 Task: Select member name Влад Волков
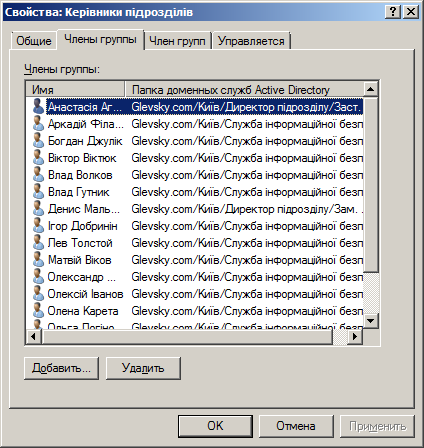click(x=80, y=175)
